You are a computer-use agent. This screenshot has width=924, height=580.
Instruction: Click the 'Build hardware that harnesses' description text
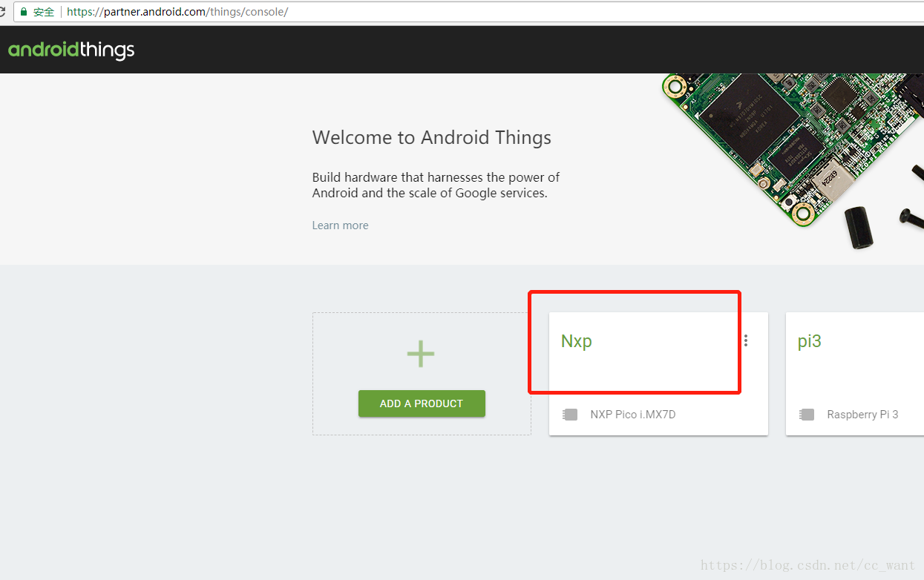tap(436, 185)
